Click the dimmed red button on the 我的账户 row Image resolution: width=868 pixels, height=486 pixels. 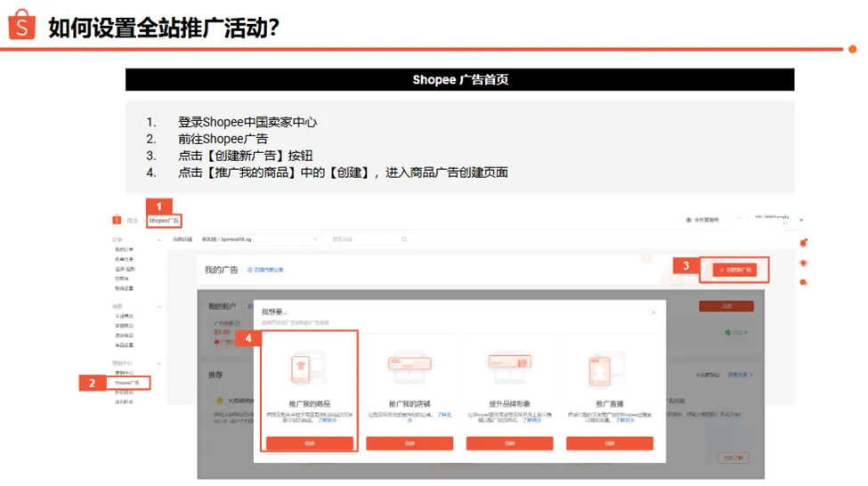726,306
